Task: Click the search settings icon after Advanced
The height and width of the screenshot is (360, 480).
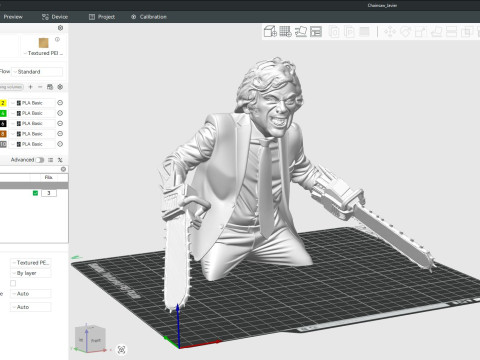Action: tap(60, 160)
